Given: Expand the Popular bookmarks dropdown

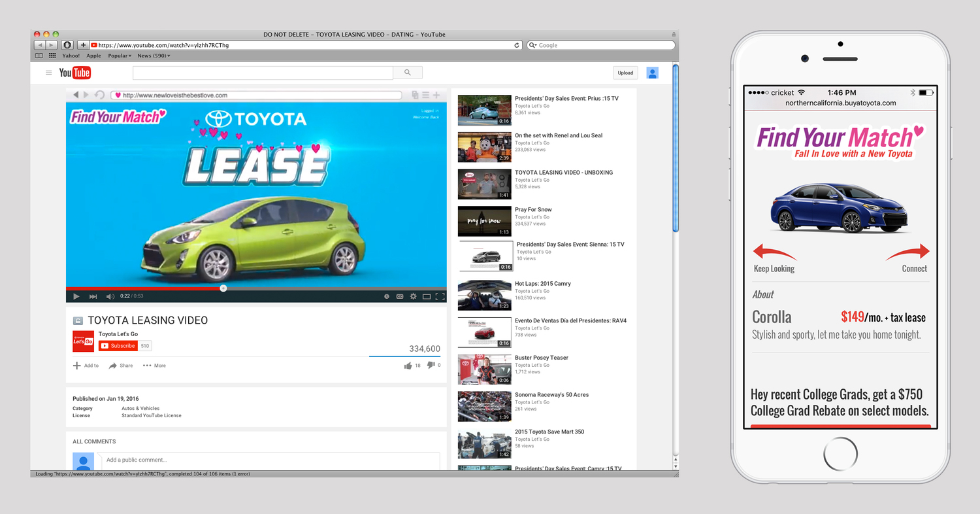Looking at the screenshot, I should [x=120, y=56].
